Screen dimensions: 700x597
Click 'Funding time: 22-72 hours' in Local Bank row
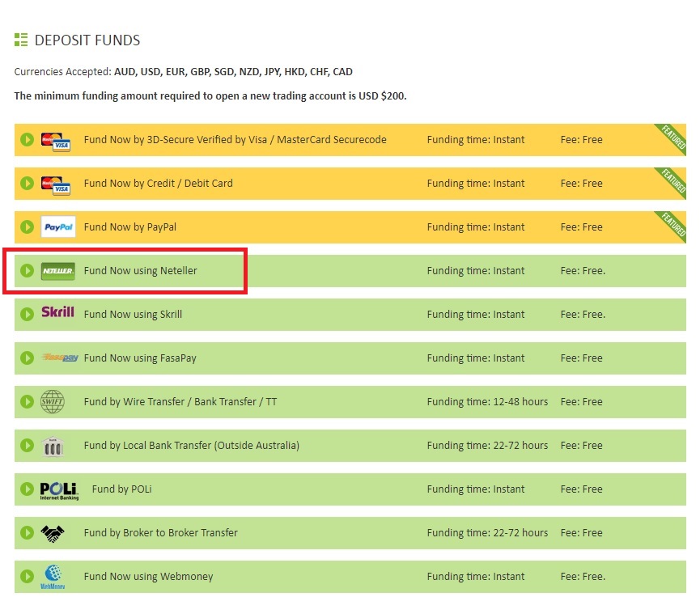pyautogui.click(x=487, y=446)
